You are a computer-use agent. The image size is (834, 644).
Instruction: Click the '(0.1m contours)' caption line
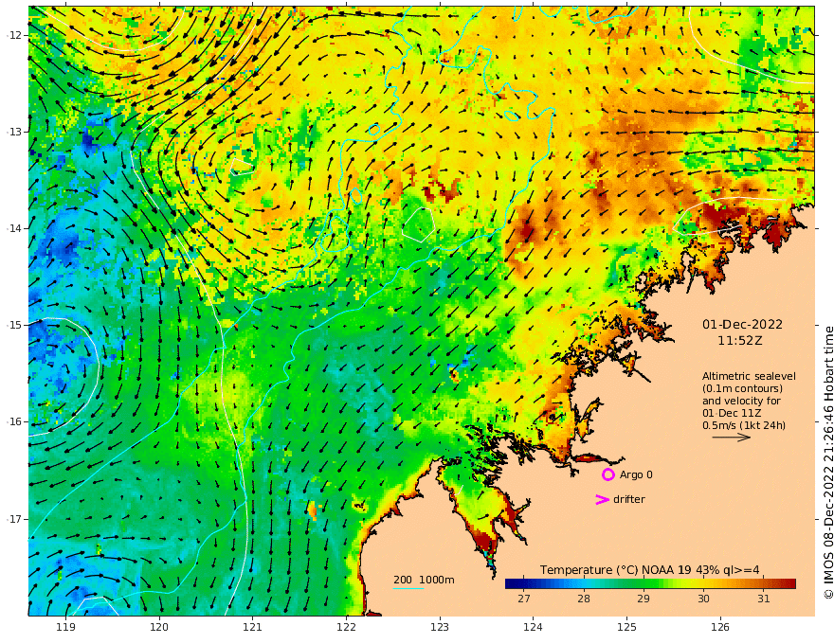742,388
